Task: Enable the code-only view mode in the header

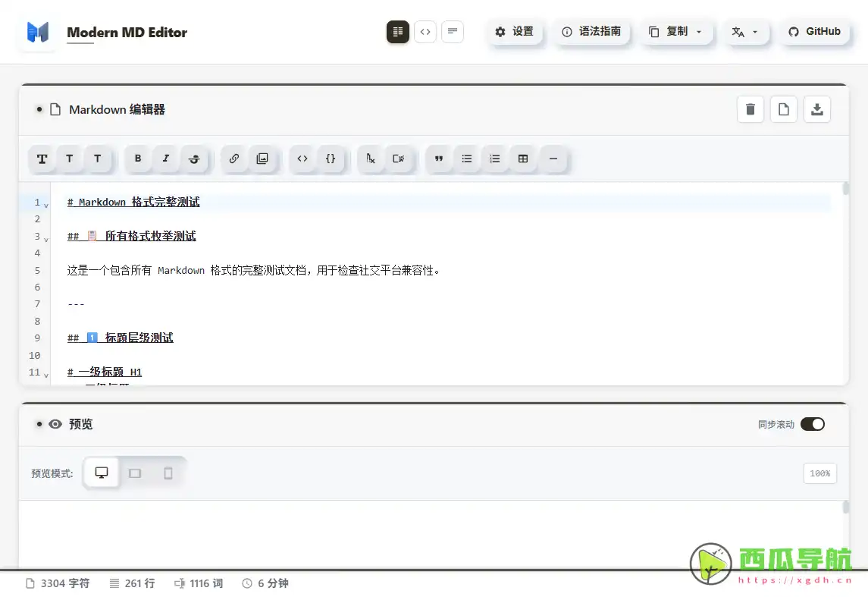Action: pyautogui.click(x=425, y=32)
